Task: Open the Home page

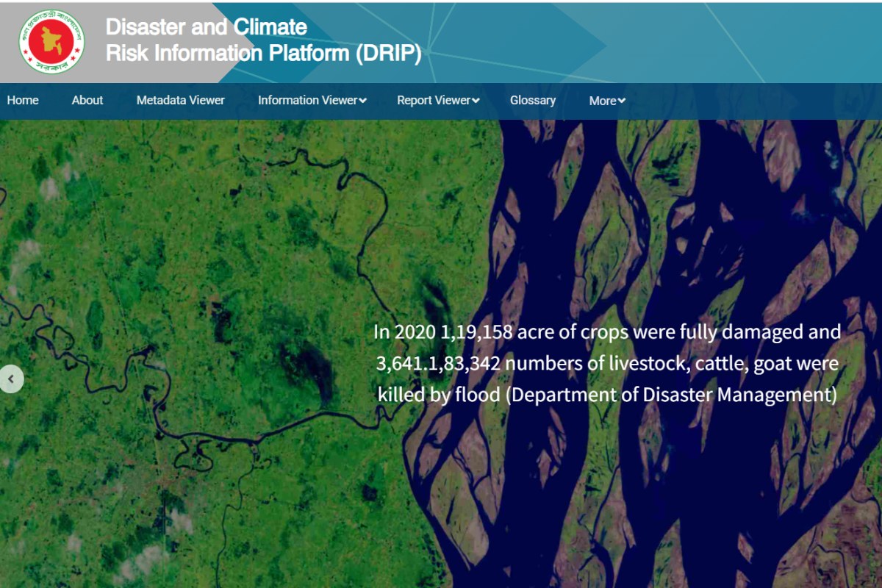Action: click(x=23, y=100)
